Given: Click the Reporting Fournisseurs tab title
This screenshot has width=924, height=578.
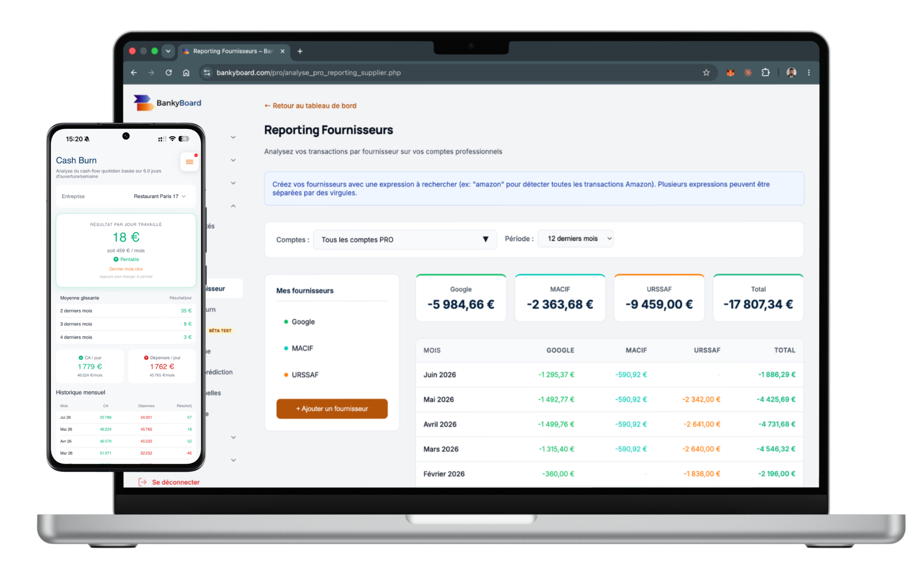Looking at the screenshot, I should [233, 51].
